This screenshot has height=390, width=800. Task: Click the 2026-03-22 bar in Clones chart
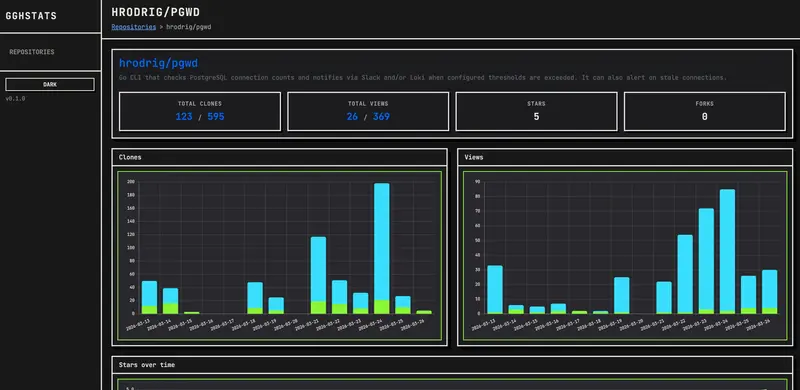click(339, 297)
